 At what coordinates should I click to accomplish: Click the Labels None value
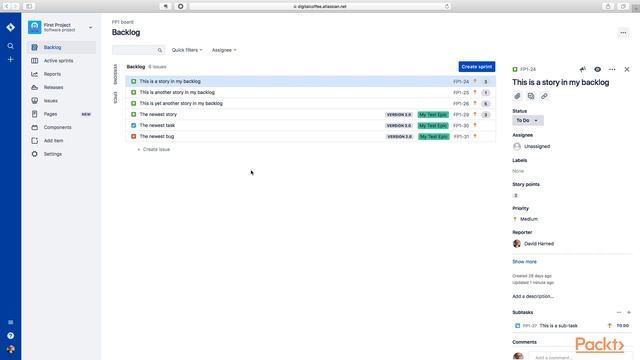(518, 171)
